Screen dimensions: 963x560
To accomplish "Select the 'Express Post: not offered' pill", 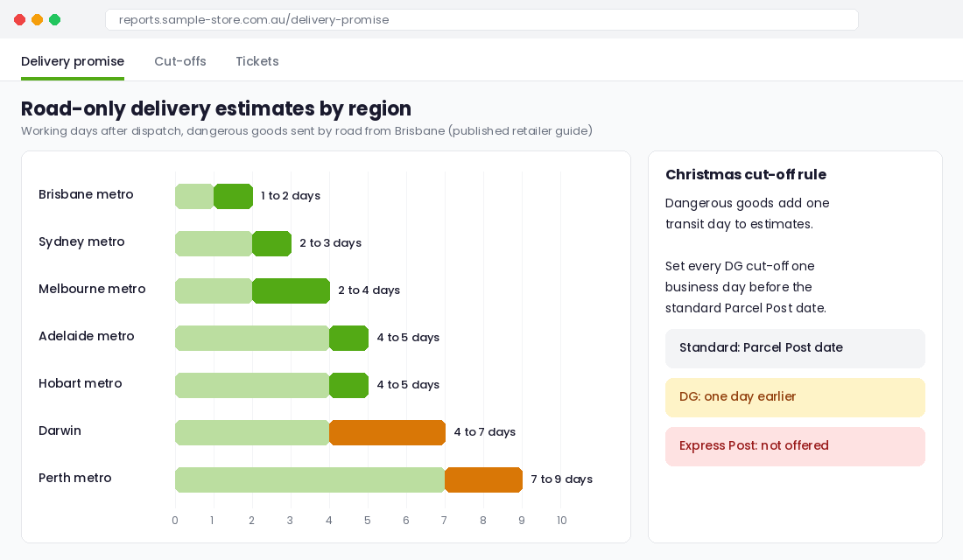I will pyautogui.click(x=795, y=446).
